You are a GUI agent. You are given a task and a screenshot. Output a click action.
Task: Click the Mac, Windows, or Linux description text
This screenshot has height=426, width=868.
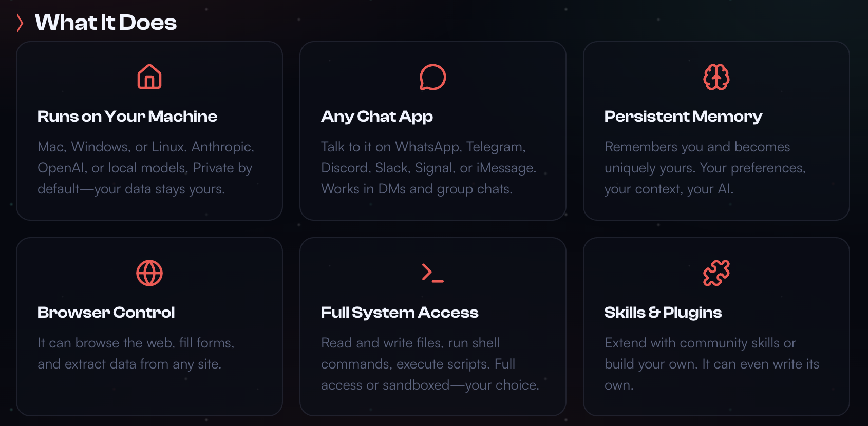pyautogui.click(x=146, y=168)
